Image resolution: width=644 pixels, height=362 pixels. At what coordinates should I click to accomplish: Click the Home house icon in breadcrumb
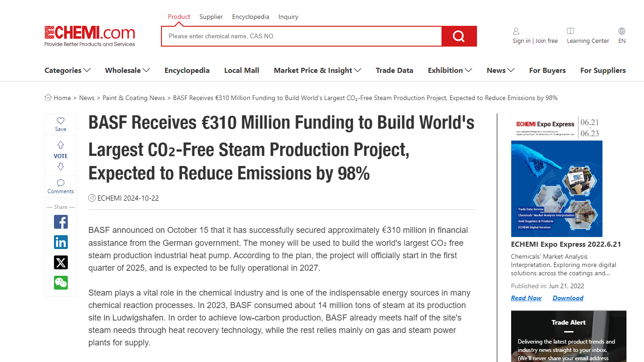(x=48, y=97)
